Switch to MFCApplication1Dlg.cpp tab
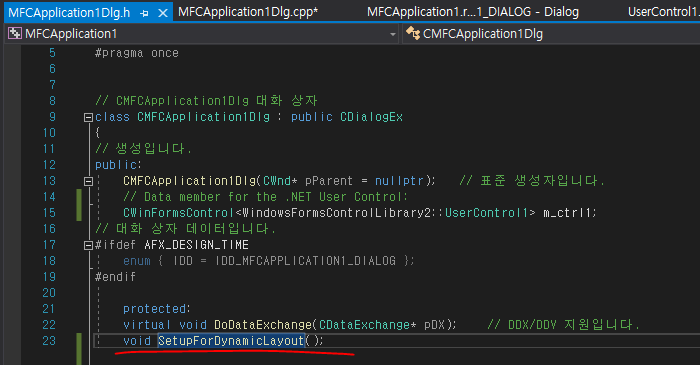 [248, 12]
